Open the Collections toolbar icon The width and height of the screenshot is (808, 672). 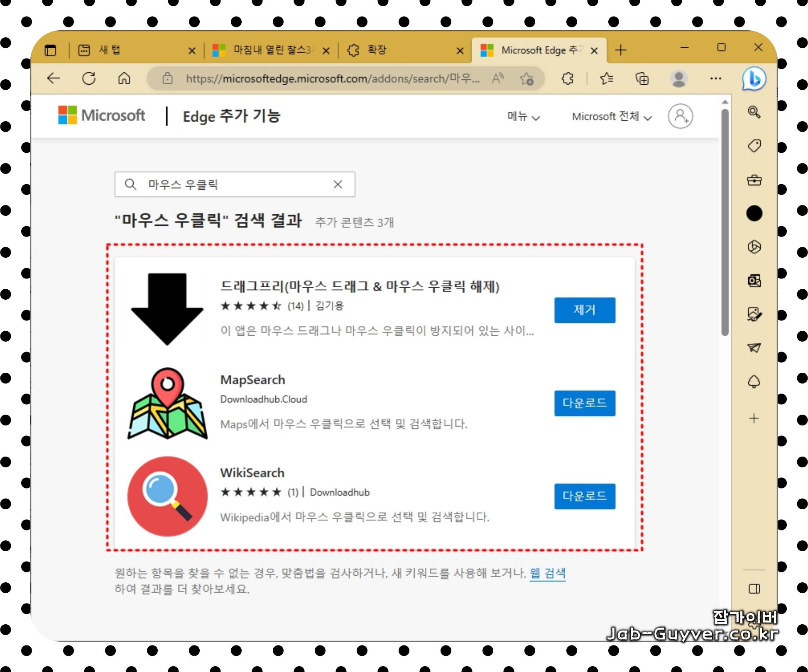click(x=642, y=78)
